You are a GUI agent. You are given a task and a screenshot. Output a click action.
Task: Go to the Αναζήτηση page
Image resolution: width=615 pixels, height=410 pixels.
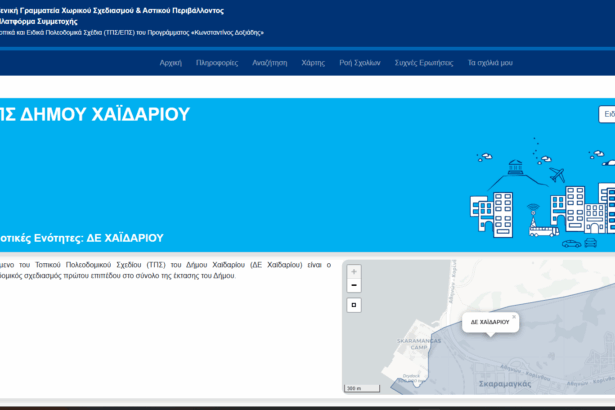[x=269, y=62]
